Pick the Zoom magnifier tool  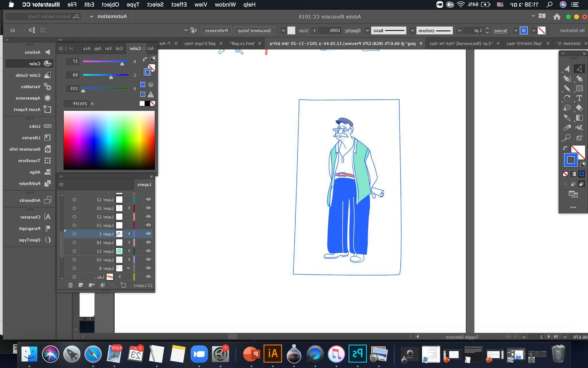[x=567, y=137]
